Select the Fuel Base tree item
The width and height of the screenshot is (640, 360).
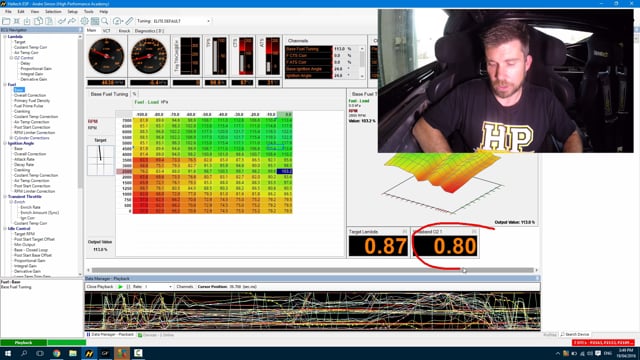(x=19, y=90)
